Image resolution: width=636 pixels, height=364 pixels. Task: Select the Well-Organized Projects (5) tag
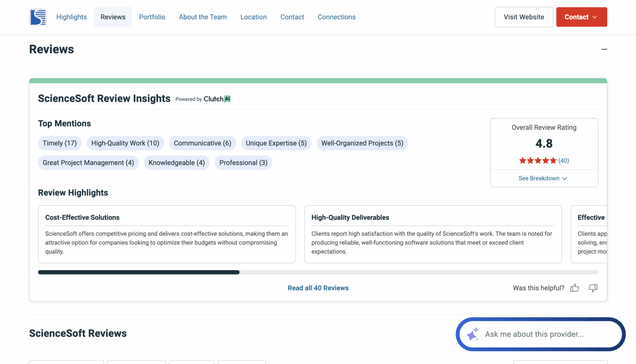[x=362, y=143]
